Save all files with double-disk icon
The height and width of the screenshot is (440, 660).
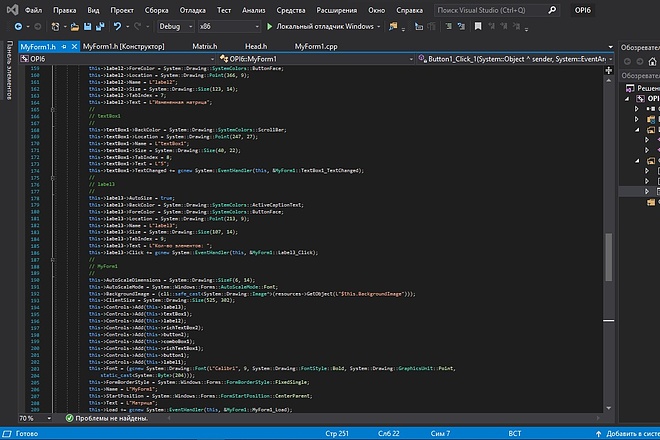coord(100,27)
